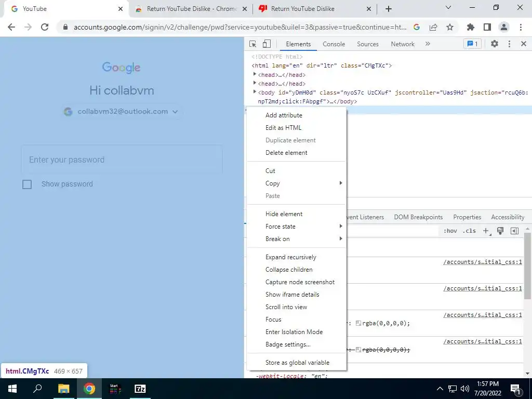Toggle the .cls class editor
Viewport: 532px width, 399px height.
coord(469,231)
